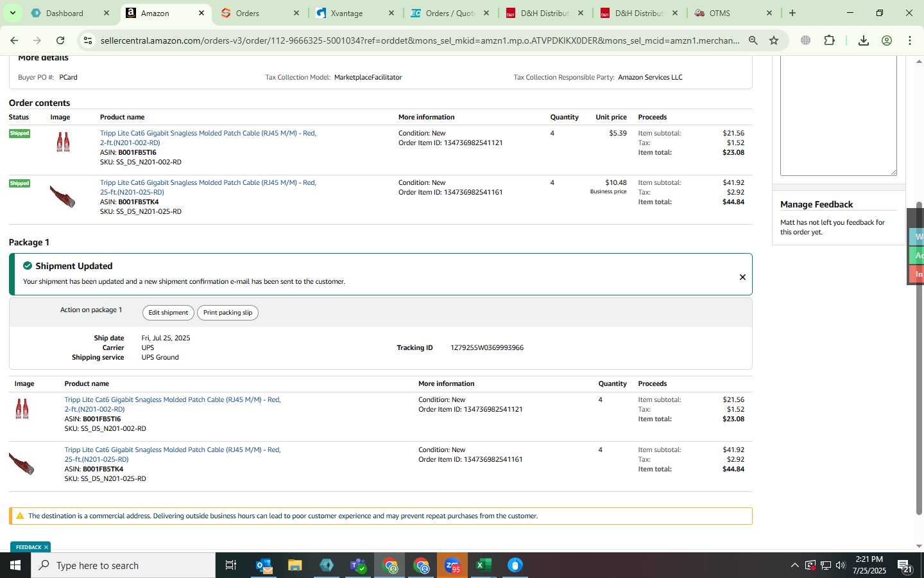Open Microsoft Teams from the taskbar
Viewport: 924px width, 578px height.
(x=358, y=565)
